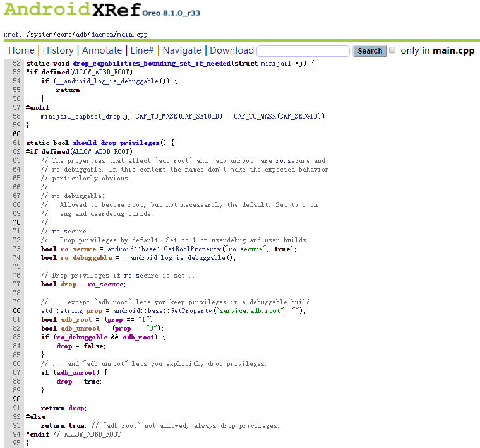Click the 'main.cpp' link in xref path
This screenshot has height=448, width=480.
pyautogui.click(x=133, y=34)
